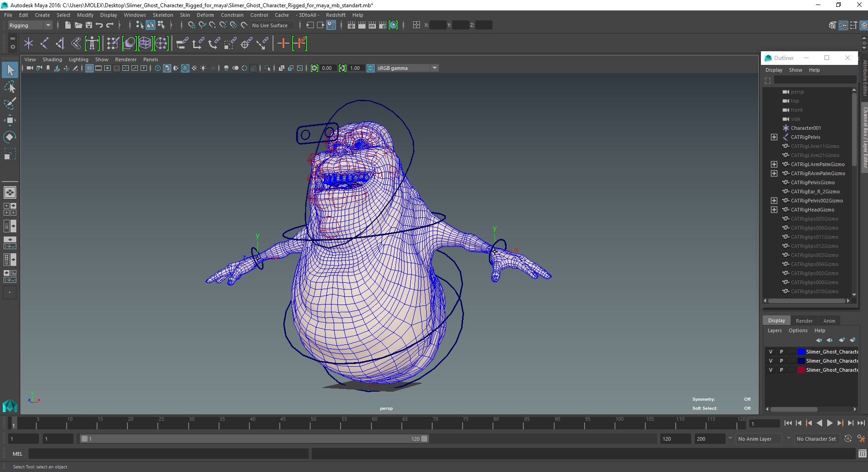Click the Undo arrow icon
This screenshot has width=868, height=472.
click(99, 25)
